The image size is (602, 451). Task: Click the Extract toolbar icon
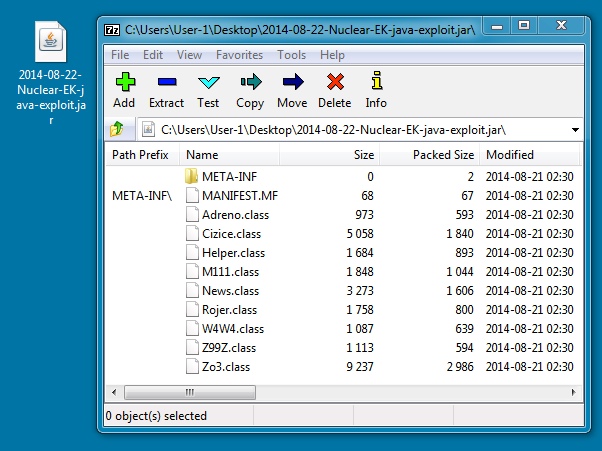(166, 89)
